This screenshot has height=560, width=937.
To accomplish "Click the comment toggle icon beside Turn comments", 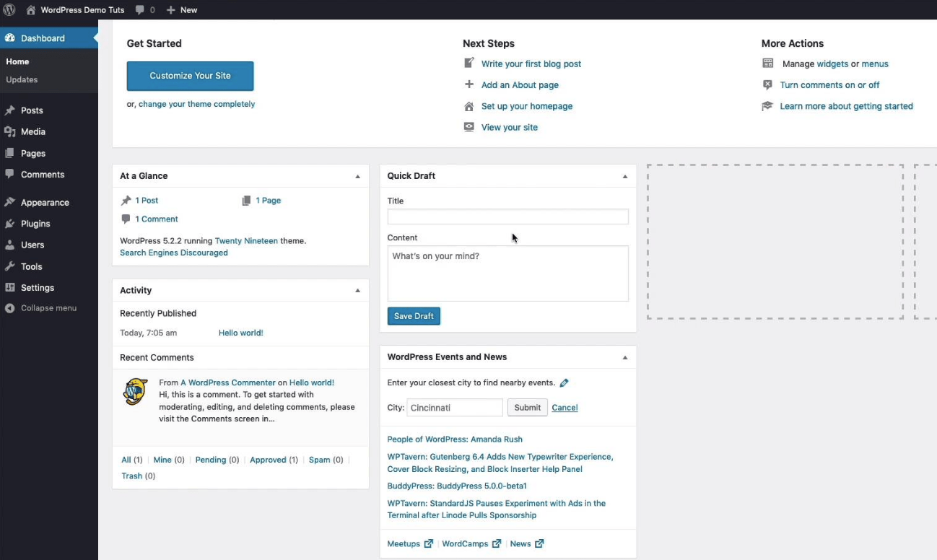I will (x=768, y=85).
